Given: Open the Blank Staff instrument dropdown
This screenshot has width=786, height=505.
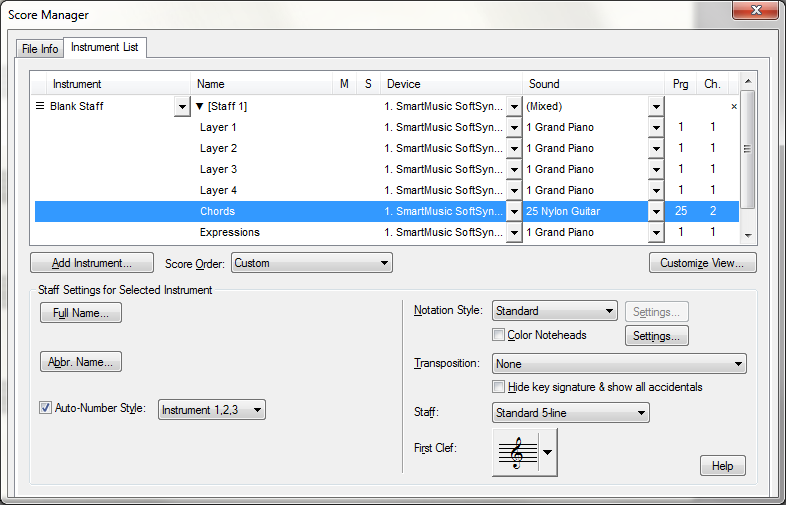Looking at the screenshot, I should (181, 106).
